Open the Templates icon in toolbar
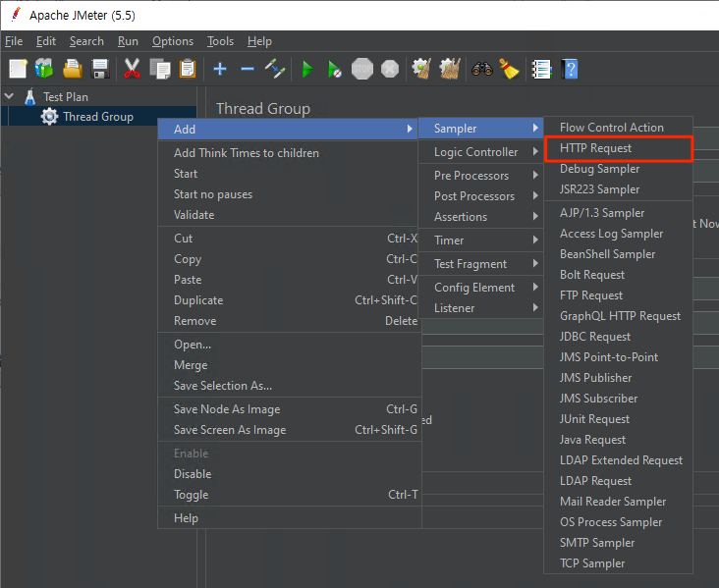Viewport: 719px width, 588px height. pos(44,69)
